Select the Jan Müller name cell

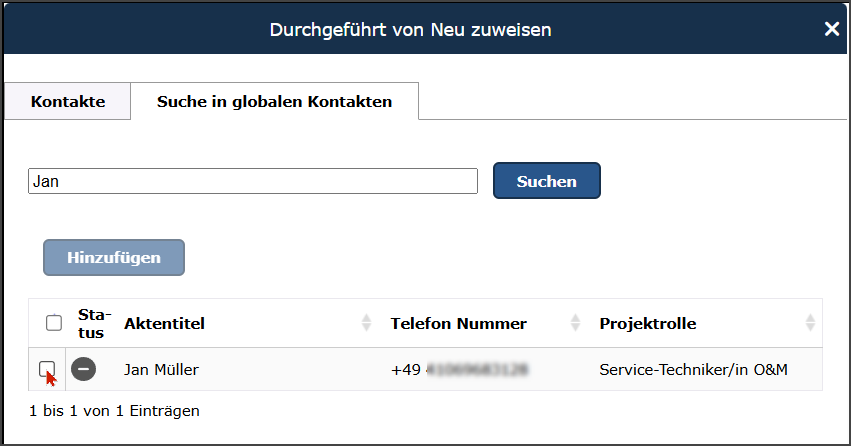click(x=161, y=370)
